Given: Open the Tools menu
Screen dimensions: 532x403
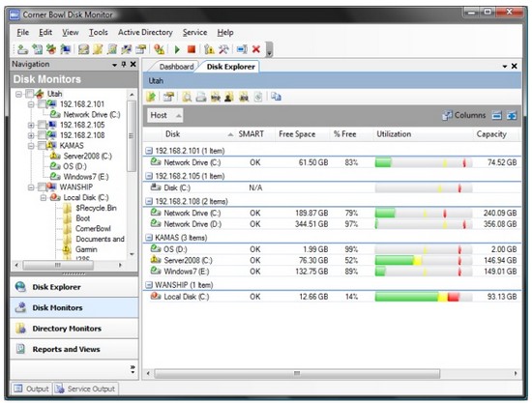Looking at the screenshot, I should pyautogui.click(x=99, y=33).
